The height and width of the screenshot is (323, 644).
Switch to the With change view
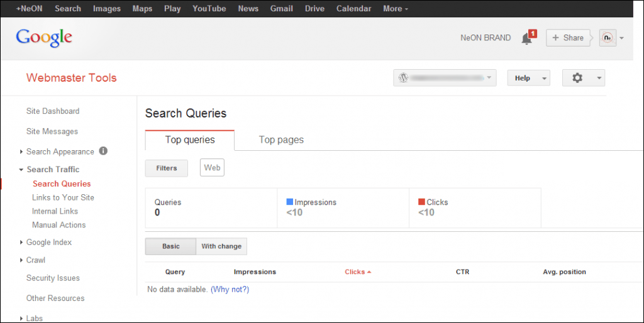point(221,246)
